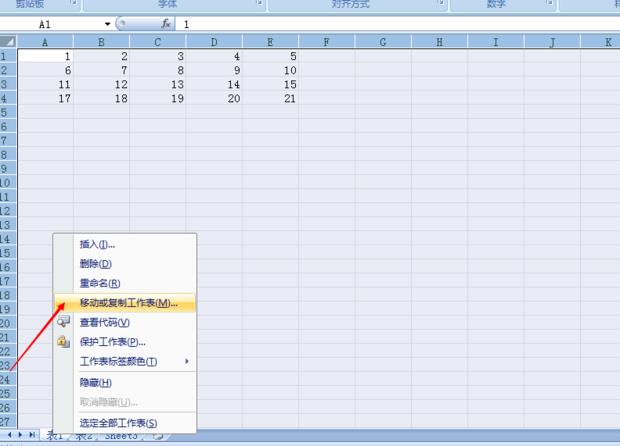Screen dimensions: 620x446
Task: Click cell A3 containing 11
Action: (x=45, y=84)
